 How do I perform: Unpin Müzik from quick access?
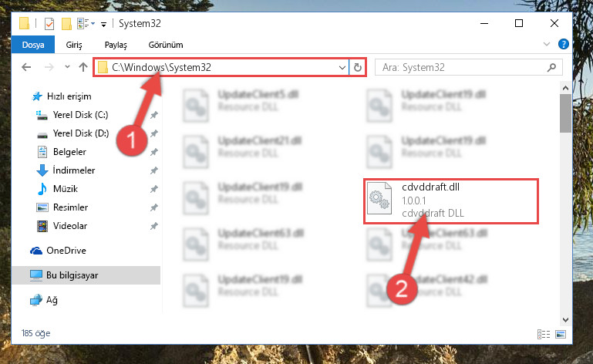154,189
